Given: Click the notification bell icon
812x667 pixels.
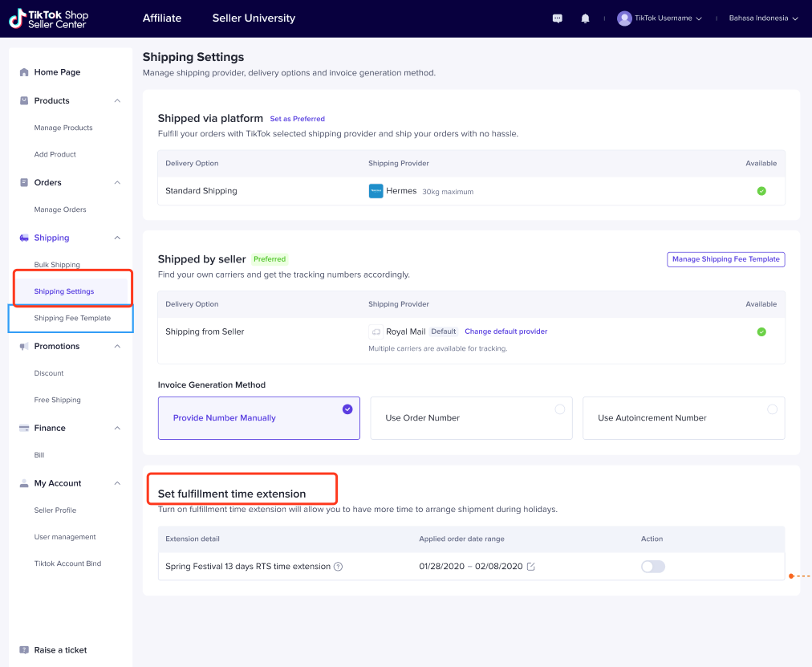Looking at the screenshot, I should pyautogui.click(x=586, y=18).
